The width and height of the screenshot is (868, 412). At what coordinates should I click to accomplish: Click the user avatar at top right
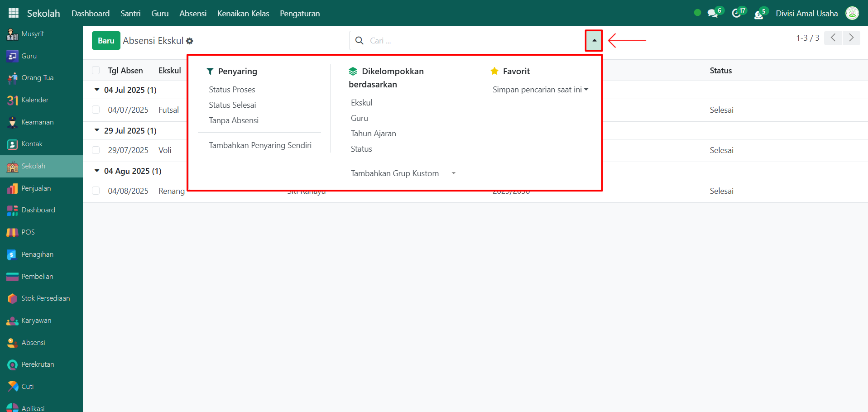[852, 13]
